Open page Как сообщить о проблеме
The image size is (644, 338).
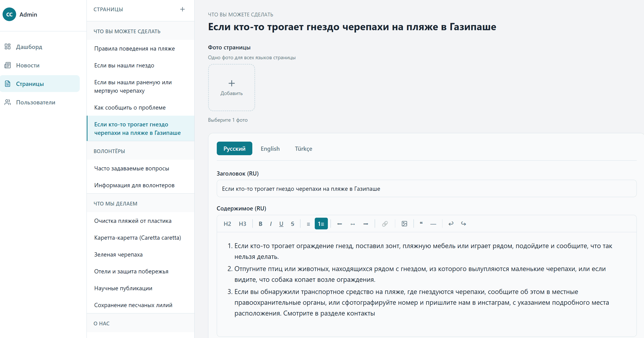point(141,107)
